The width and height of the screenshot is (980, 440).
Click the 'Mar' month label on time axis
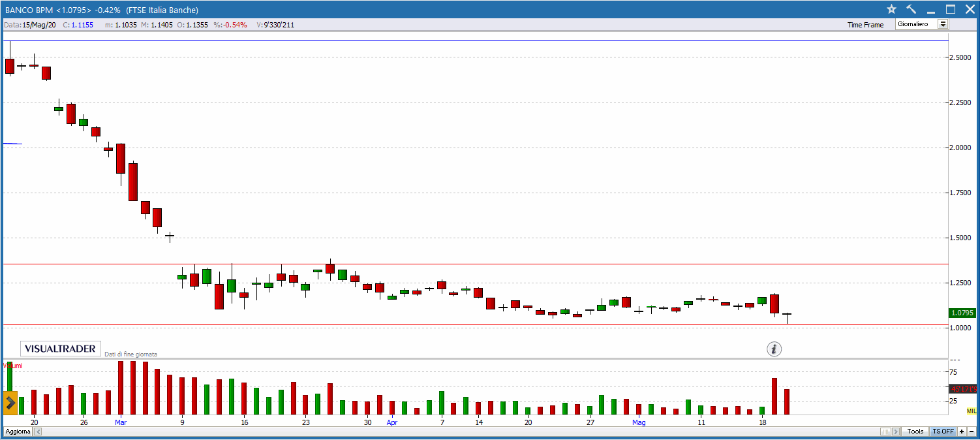(121, 422)
